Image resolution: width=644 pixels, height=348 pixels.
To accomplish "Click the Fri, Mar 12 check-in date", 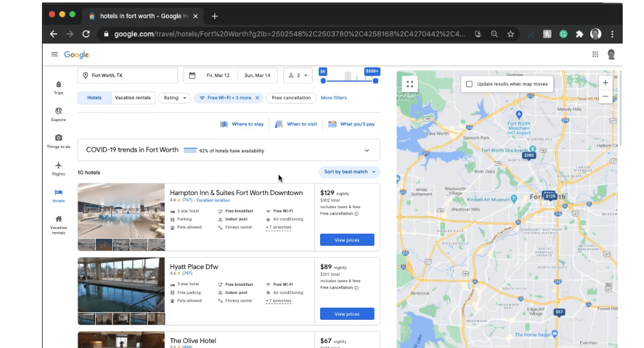I will (x=217, y=75).
